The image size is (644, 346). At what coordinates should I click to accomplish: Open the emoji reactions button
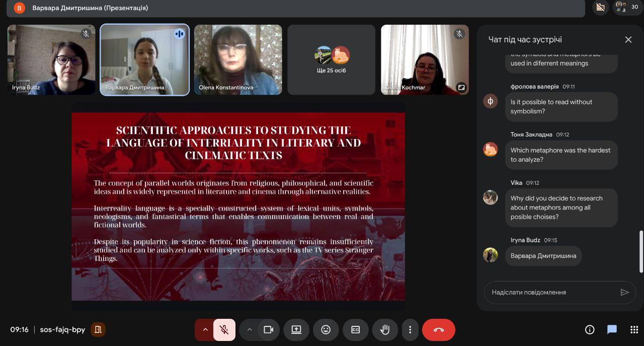tap(326, 330)
